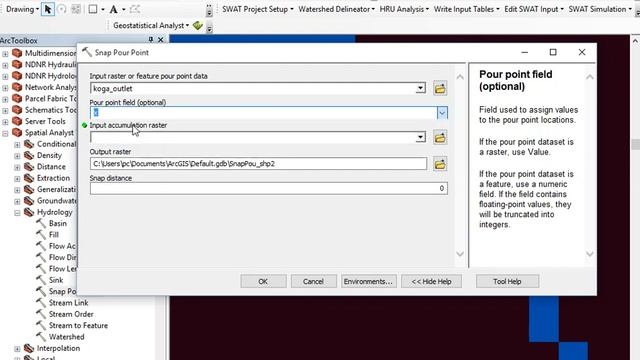The image size is (640, 360).
Task: Select the arrow pointer tool in Drawing toolbar
Action: 48,9
